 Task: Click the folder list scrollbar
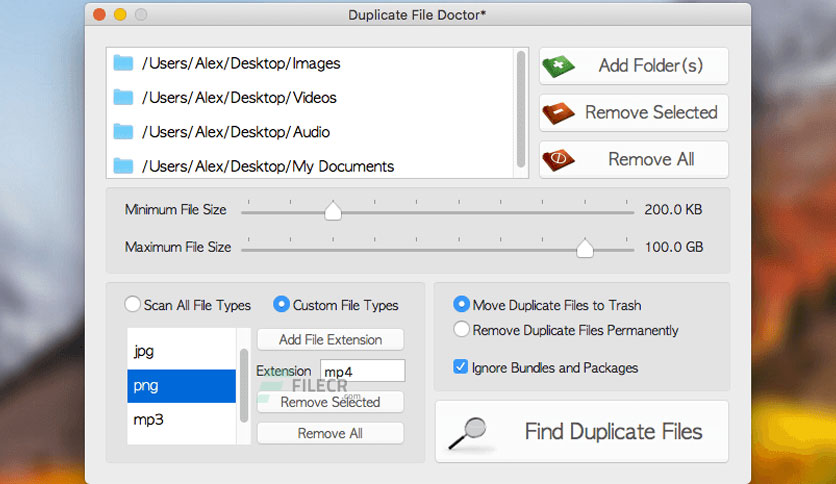click(x=521, y=109)
